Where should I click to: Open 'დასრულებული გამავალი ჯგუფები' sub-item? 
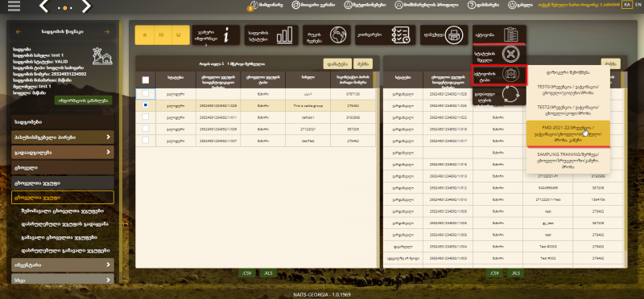tap(65, 251)
